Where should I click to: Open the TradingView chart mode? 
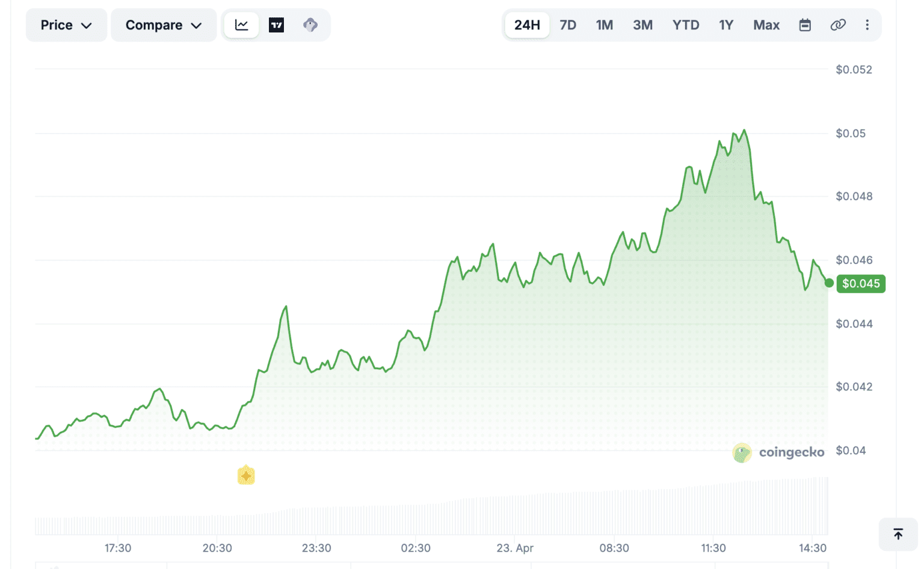tap(276, 25)
